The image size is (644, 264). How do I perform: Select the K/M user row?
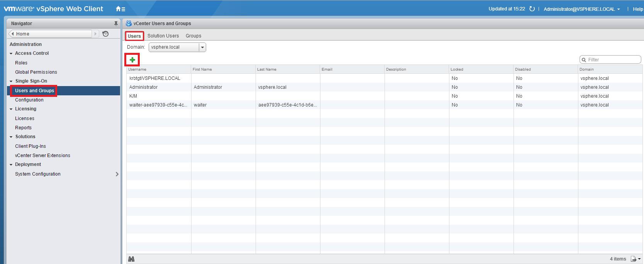click(384, 96)
